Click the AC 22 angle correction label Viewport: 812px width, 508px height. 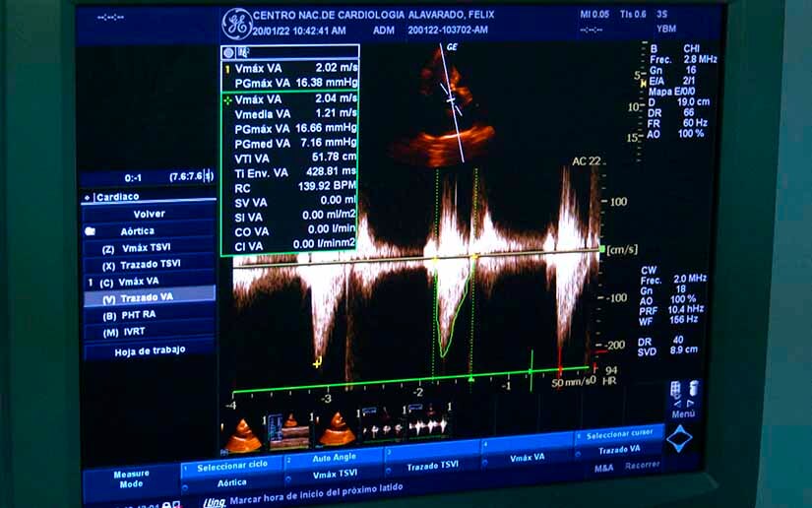[587, 161]
